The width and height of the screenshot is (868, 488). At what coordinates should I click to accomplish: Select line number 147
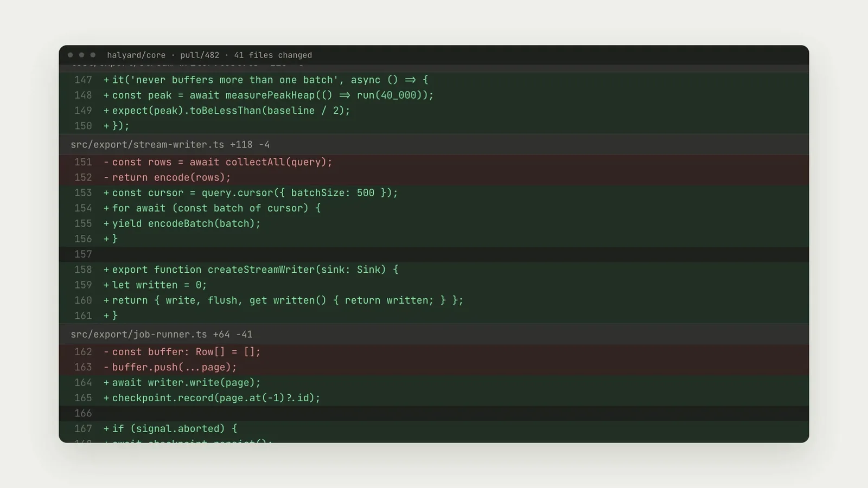pyautogui.click(x=83, y=80)
